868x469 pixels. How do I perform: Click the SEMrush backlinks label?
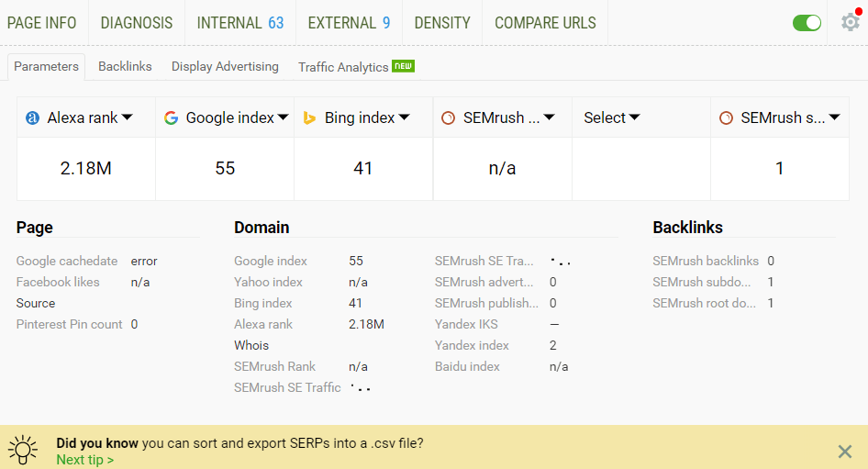(706, 261)
